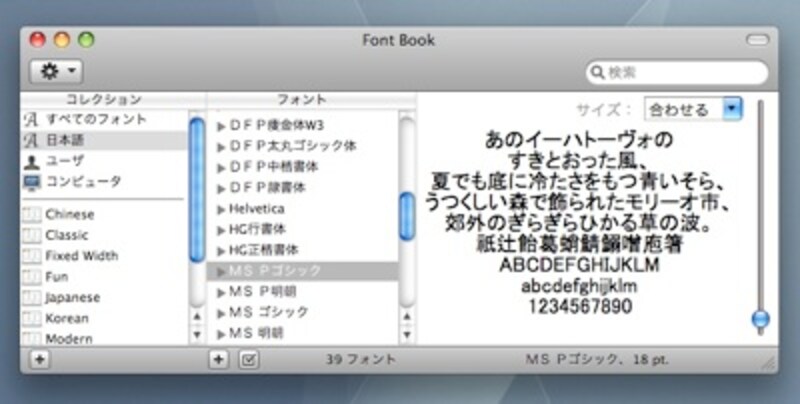
Task: Select the HG行書体 font row
Action: (303, 230)
